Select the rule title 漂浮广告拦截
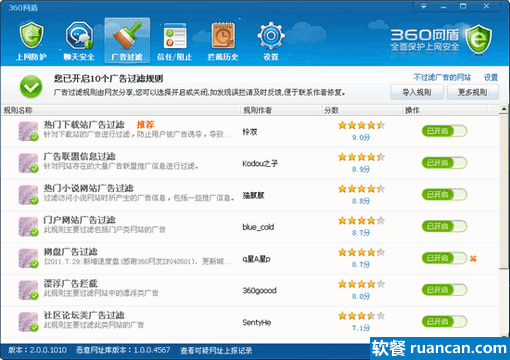This screenshot has width=510, height=360. click(x=70, y=283)
